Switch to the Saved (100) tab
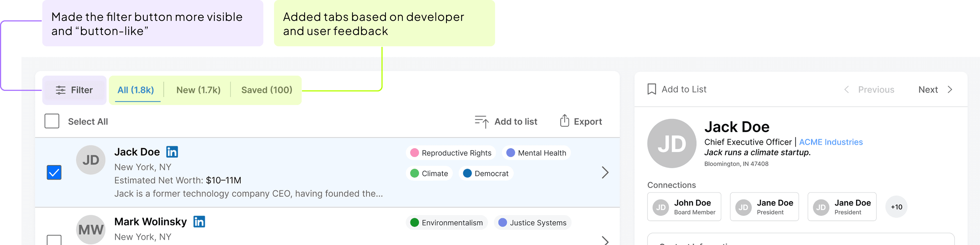 (x=267, y=90)
